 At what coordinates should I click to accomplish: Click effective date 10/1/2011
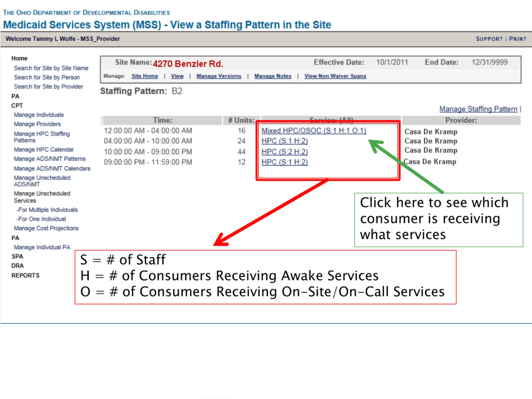[x=392, y=62]
